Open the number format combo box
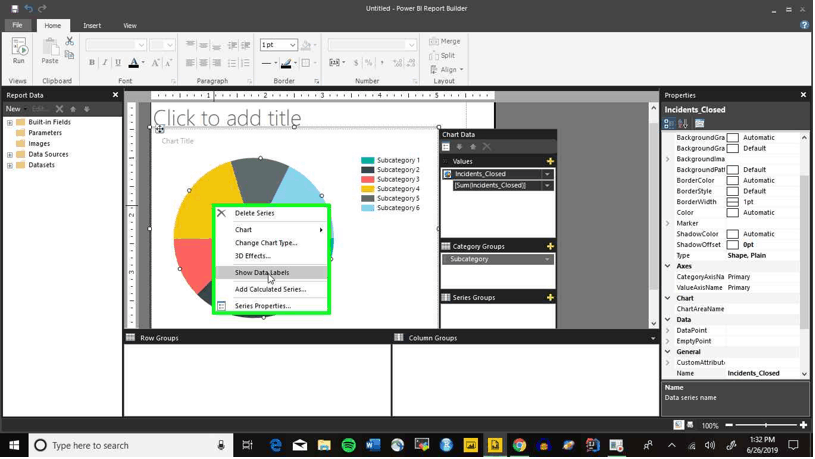 [x=372, y=45]
